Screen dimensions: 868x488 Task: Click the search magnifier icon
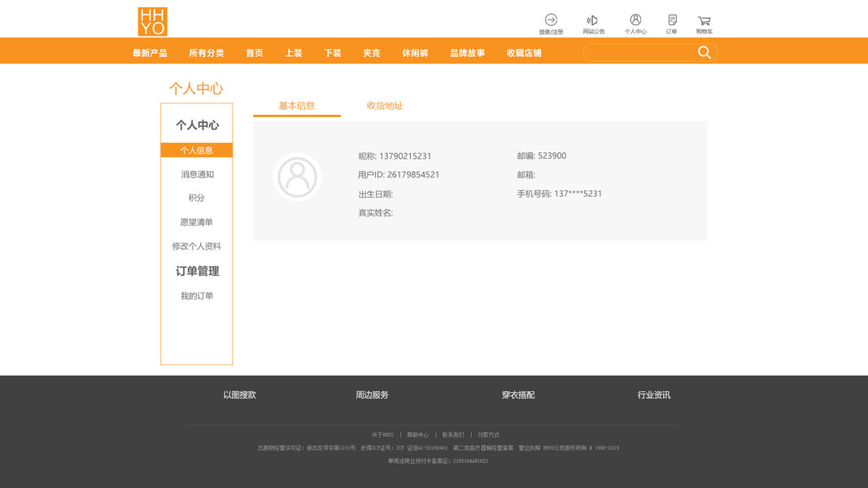(x=704, y=52)
